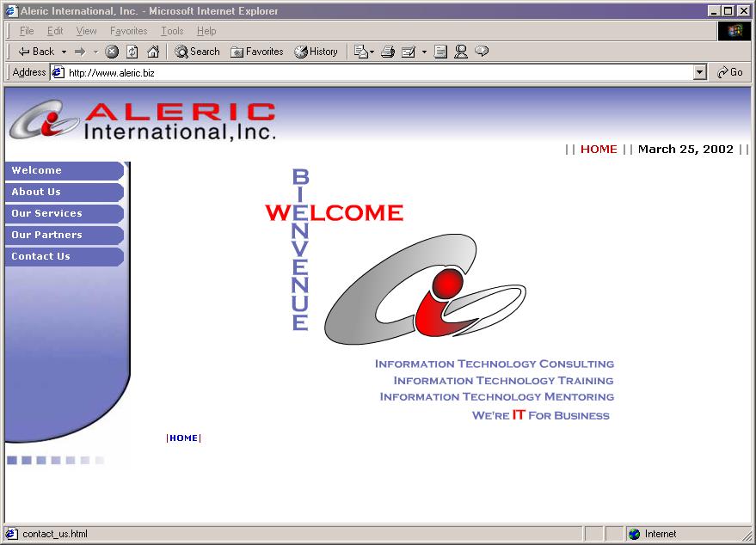Click the page icon in the Address bar
Viewport: 756px width, 545px height.
click(x=58, y=73)
